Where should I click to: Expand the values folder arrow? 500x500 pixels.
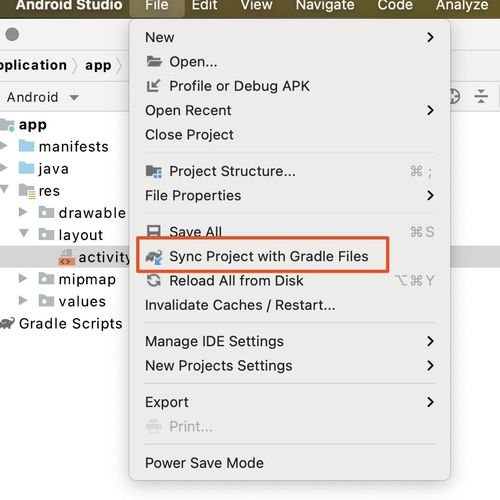pos(23,300)
